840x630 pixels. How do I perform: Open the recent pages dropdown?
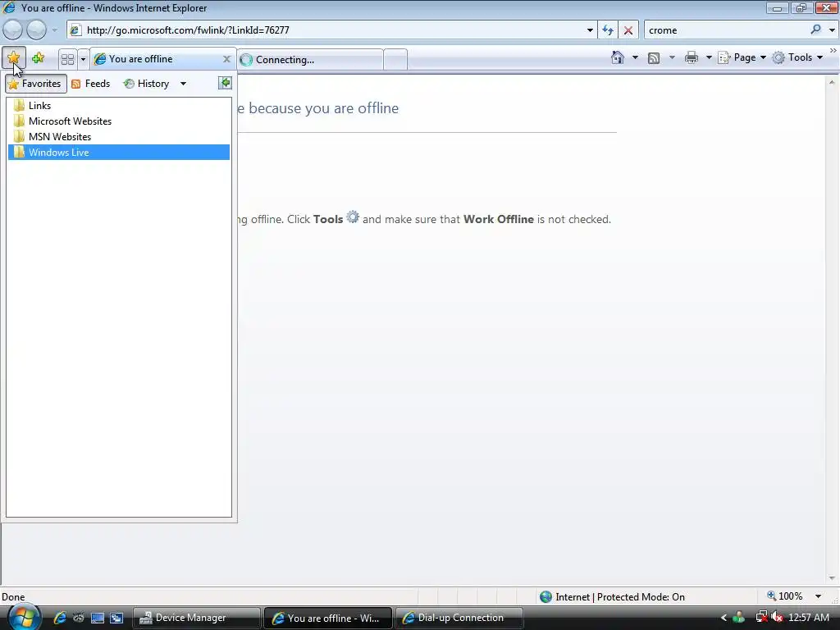(x=54, y=30)
